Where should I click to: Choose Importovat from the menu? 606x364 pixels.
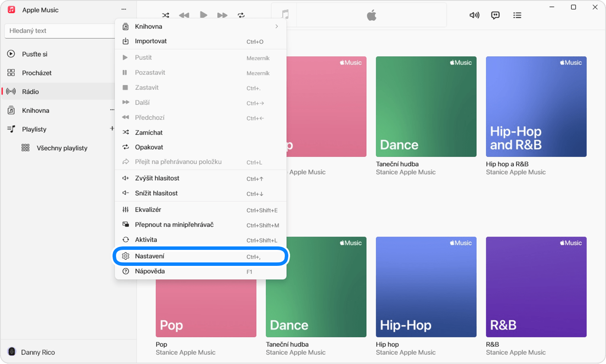[200, 41]
